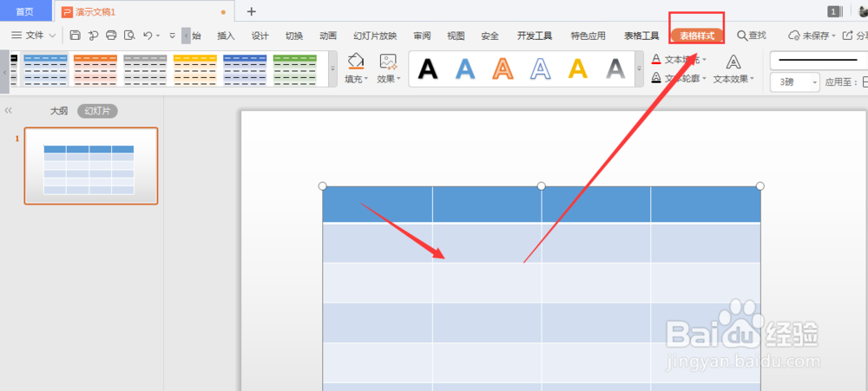Image resolution: width=868 pixels, height=391 pixels.
Task: Expand the WordArt styles gallery
Action: tap(640, 68)
